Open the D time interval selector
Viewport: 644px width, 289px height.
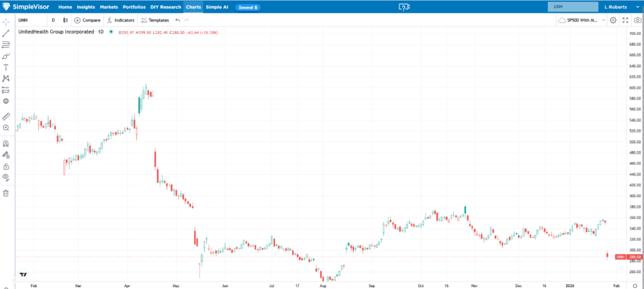[x=53, y=20]
